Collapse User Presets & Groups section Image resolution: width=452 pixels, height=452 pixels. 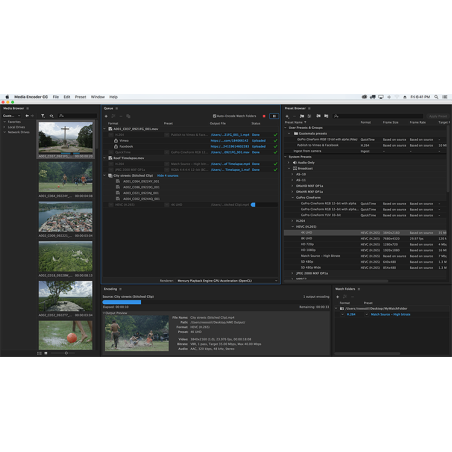pos(286,128)
